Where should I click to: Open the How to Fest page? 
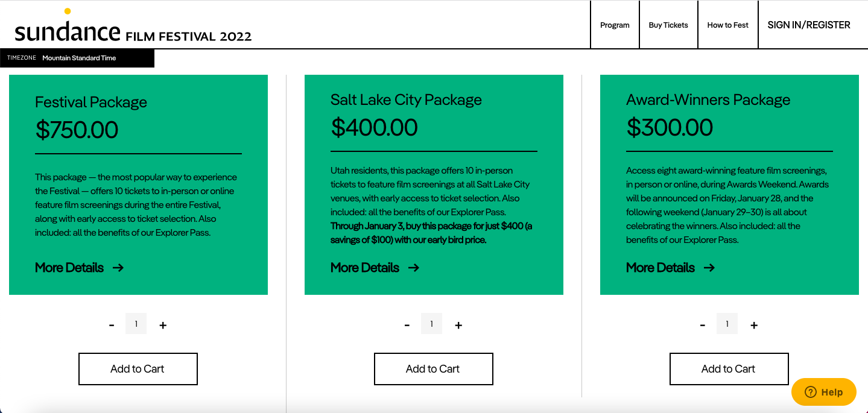(x=727, y=25)
